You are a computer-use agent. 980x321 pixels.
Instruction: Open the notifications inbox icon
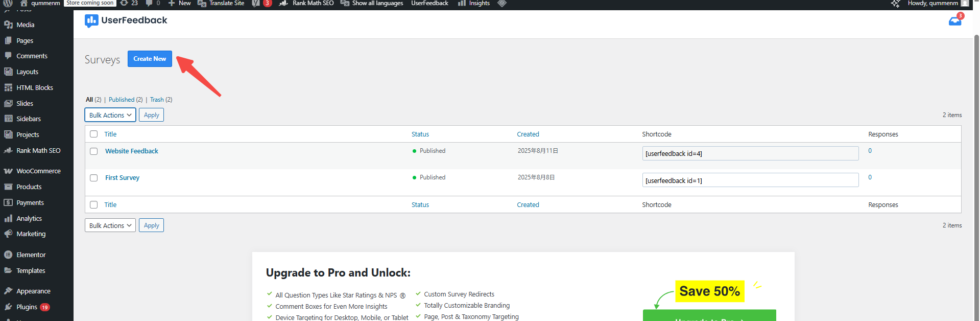pos(954,21)
